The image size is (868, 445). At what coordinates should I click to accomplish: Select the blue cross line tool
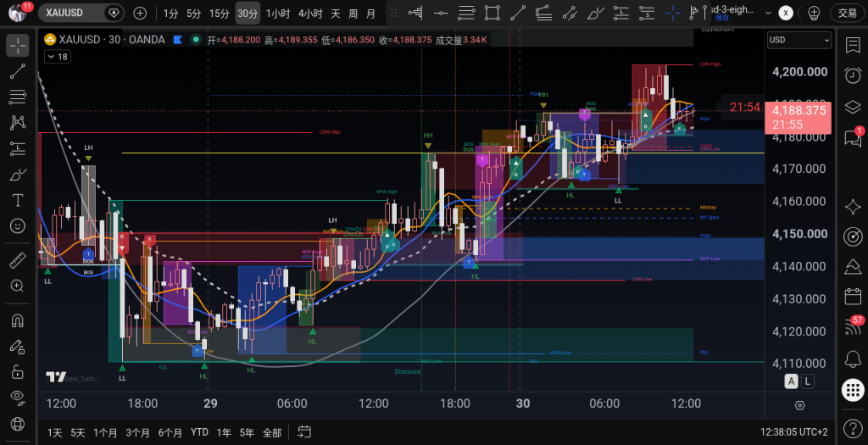(672, 14)
